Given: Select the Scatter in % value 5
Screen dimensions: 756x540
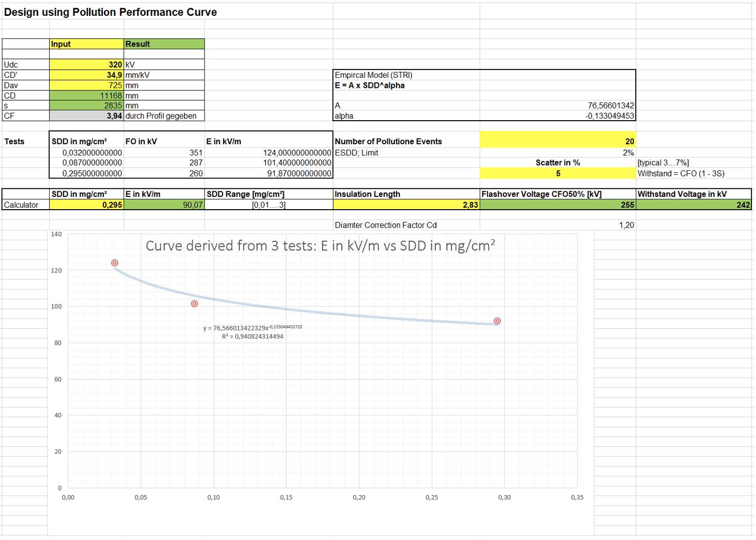Looking at the screenshot, I should click(x=558, y=173).
